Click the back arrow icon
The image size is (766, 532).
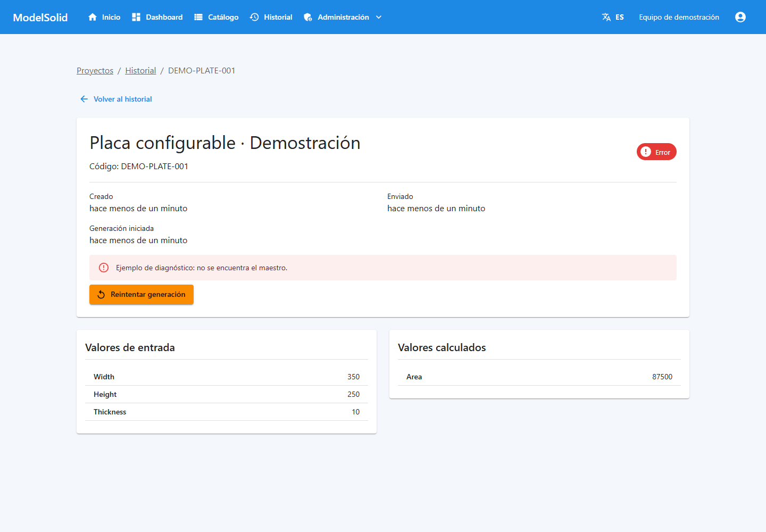click(x=84, y=99)
